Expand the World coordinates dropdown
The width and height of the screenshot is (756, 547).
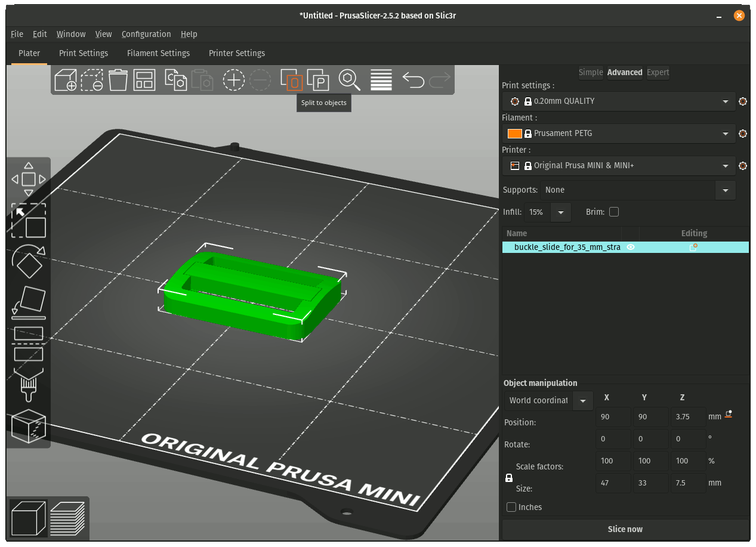point(582,401)
